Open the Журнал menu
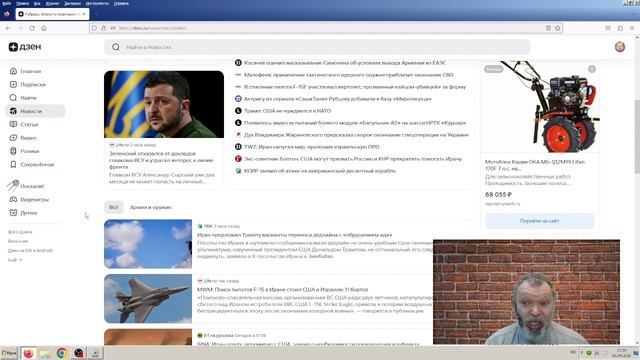 pos(52,3)
